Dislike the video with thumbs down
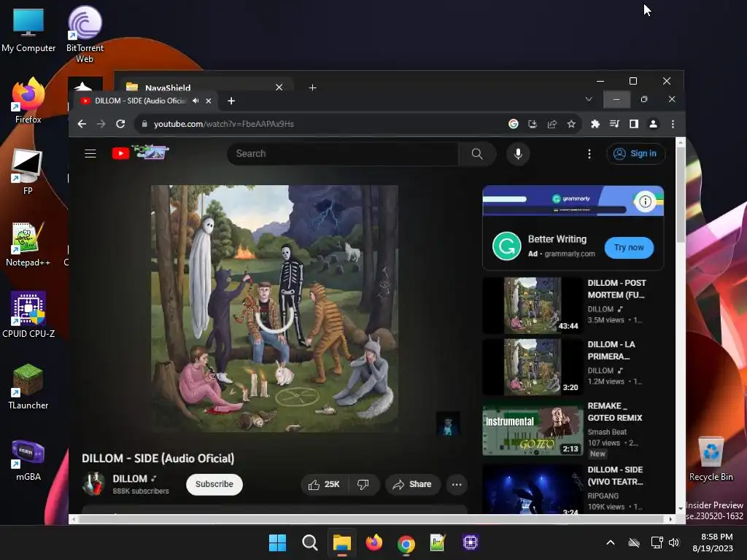This screenshot has width=747, height=560. (363, 484)
